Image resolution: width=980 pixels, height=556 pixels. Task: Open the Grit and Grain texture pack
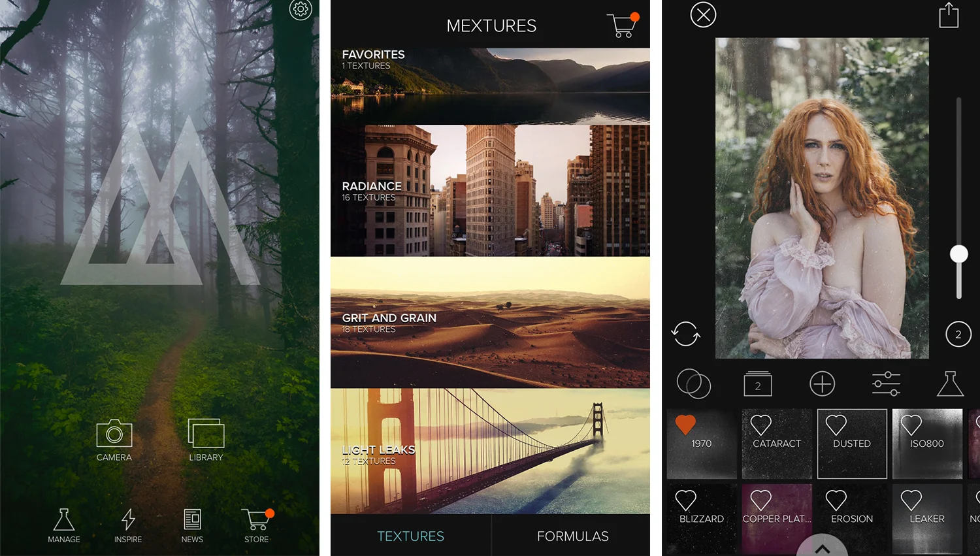490,322
